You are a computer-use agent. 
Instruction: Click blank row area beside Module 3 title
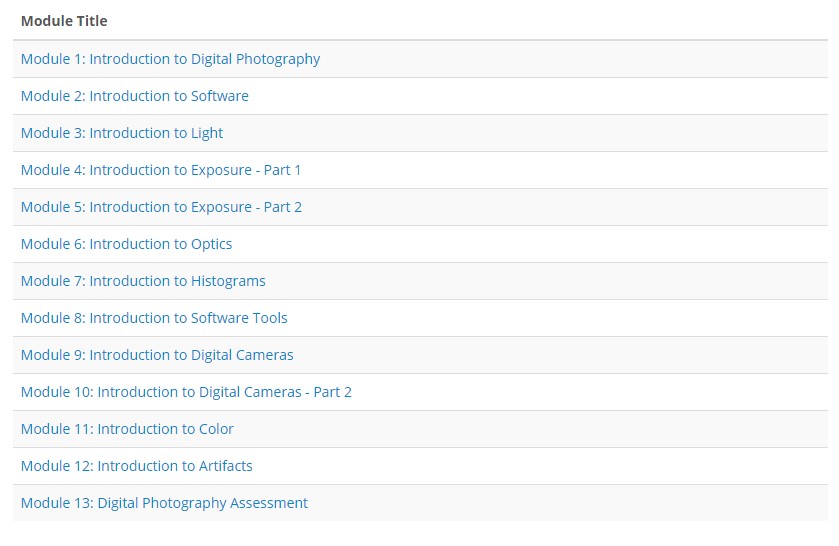coord(524,133)
